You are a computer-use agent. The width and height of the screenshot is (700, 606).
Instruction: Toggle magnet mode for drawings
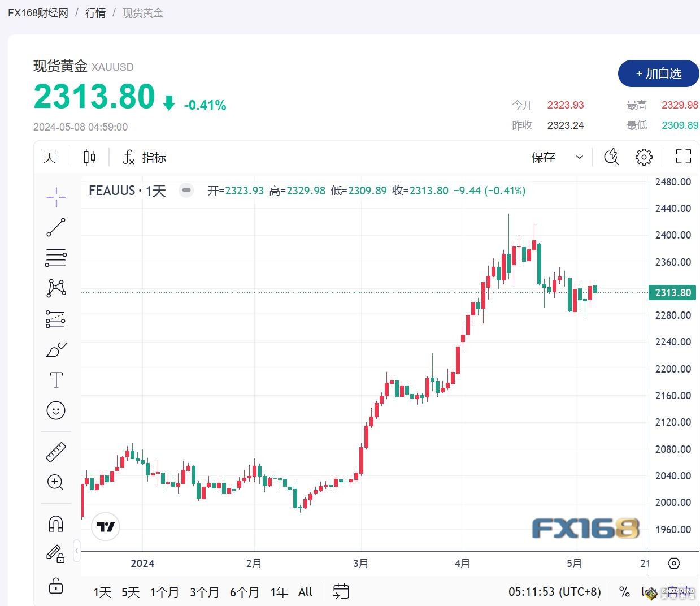pyautogui.click(x=56, y=524)
